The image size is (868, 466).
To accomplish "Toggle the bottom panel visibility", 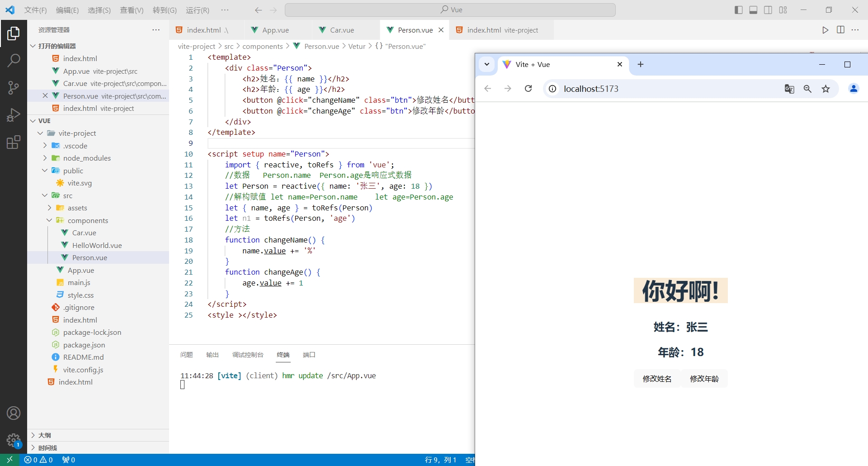I will pos(753,10).
